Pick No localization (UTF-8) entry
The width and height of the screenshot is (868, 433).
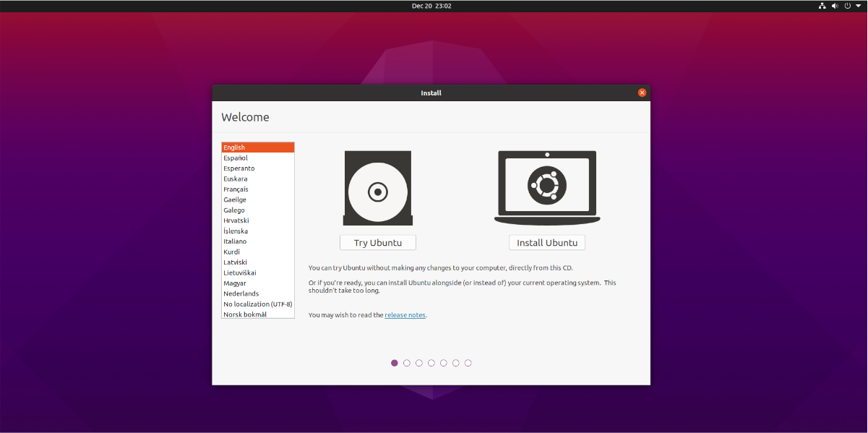(258, 304)
